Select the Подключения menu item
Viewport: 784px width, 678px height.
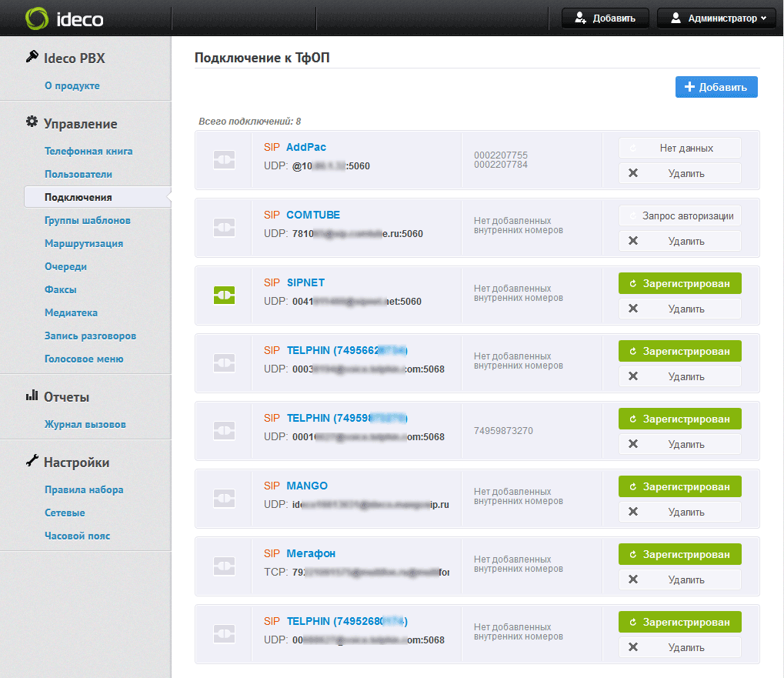(97, 197)
